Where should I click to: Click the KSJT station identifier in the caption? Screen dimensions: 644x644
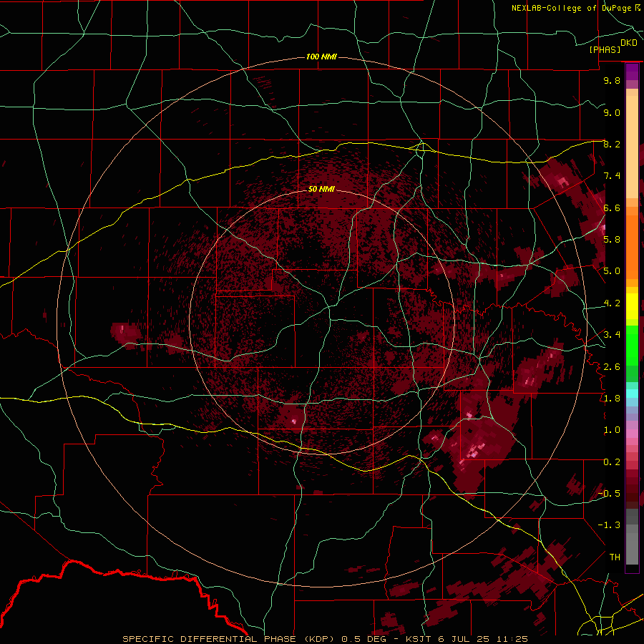point(419,639)
